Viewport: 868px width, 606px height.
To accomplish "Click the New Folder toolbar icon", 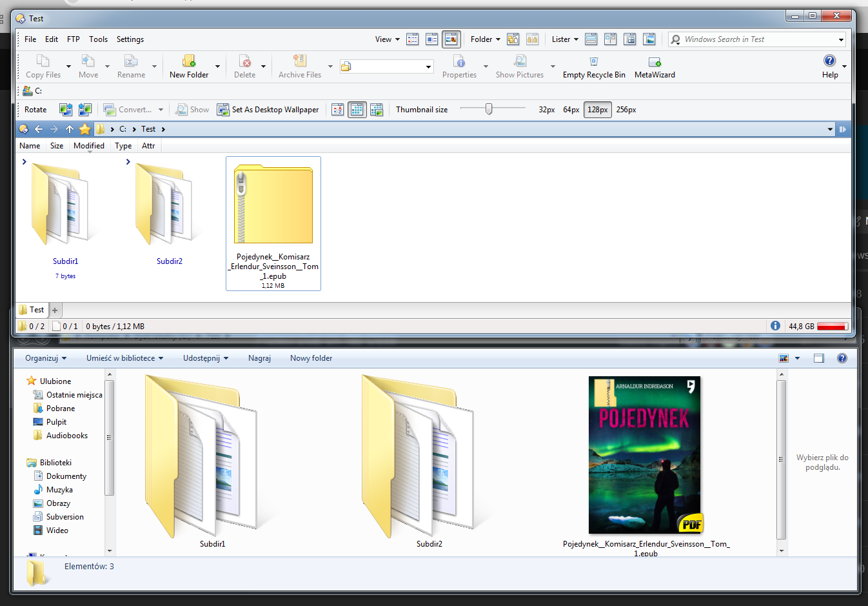I will (189, 61).
